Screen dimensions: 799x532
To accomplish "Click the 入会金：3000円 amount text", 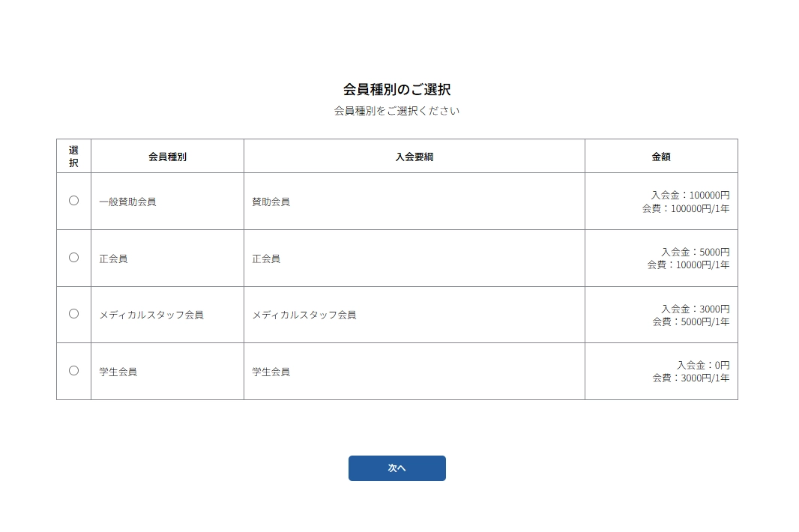I will (695, 309).
